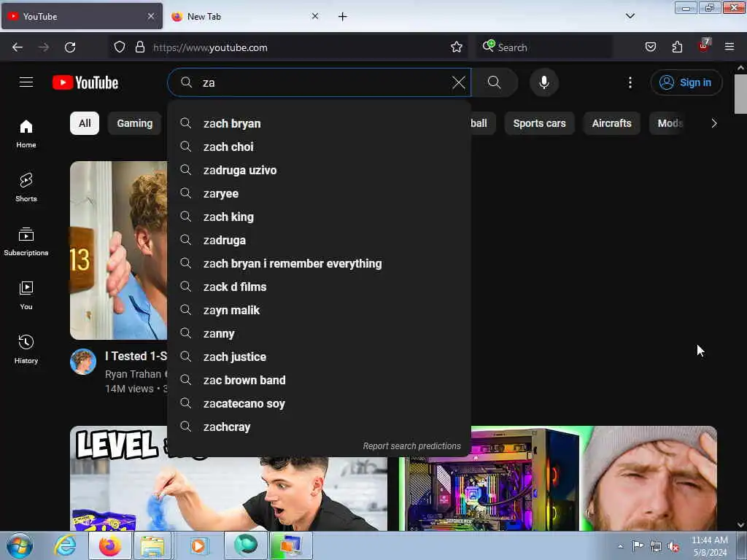The height and width of the screenshot is (560, 747).
Task: Open History in sidebar
Action: 26,349
